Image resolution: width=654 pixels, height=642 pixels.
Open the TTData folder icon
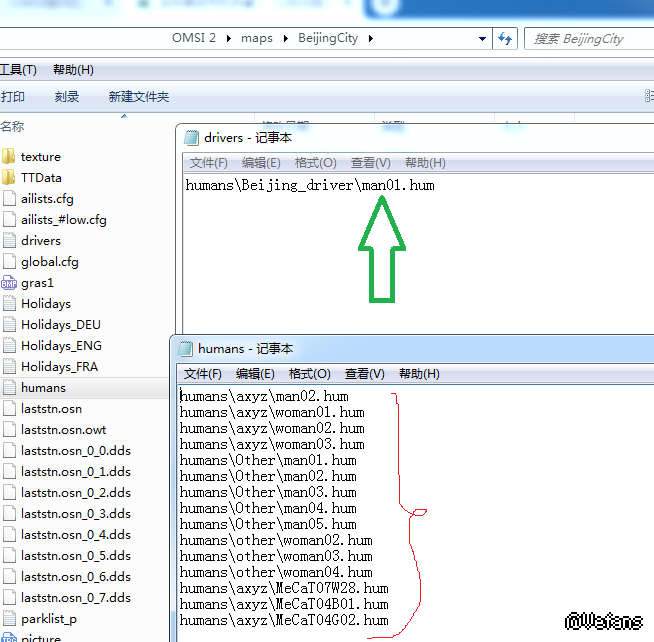(8, 177)
